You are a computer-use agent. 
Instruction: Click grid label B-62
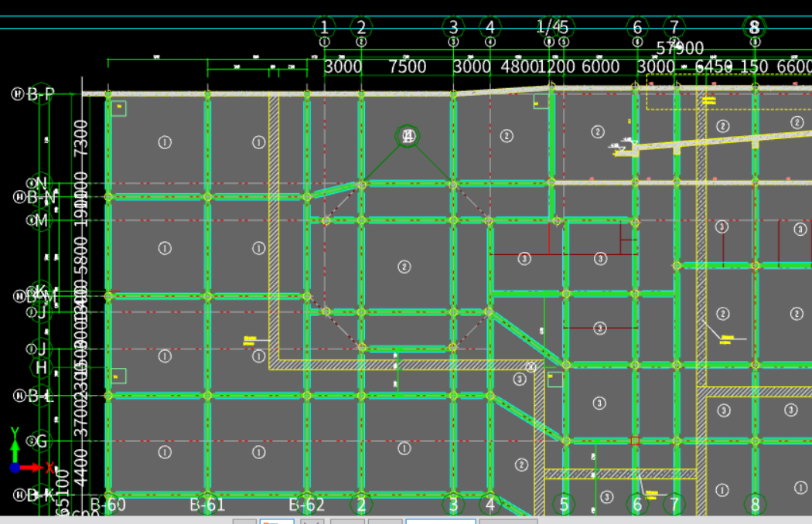pyautogui.click(x=306, y=505)
